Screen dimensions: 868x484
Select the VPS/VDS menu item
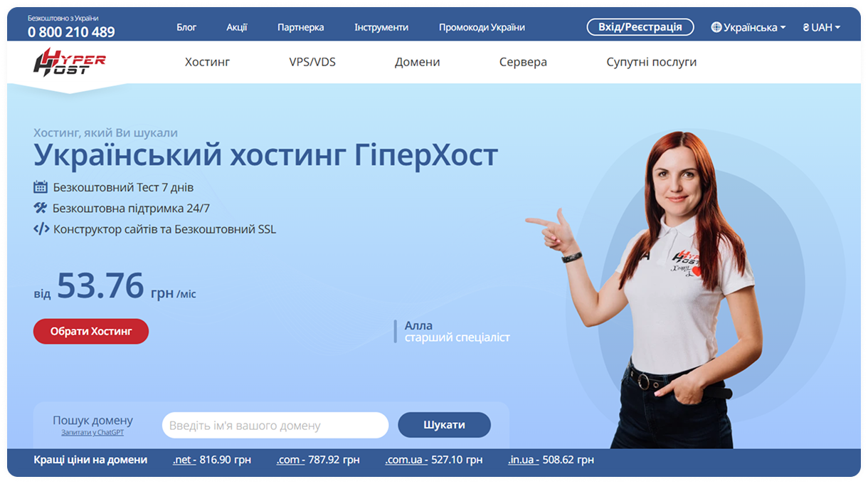click(x=312, y=62)
